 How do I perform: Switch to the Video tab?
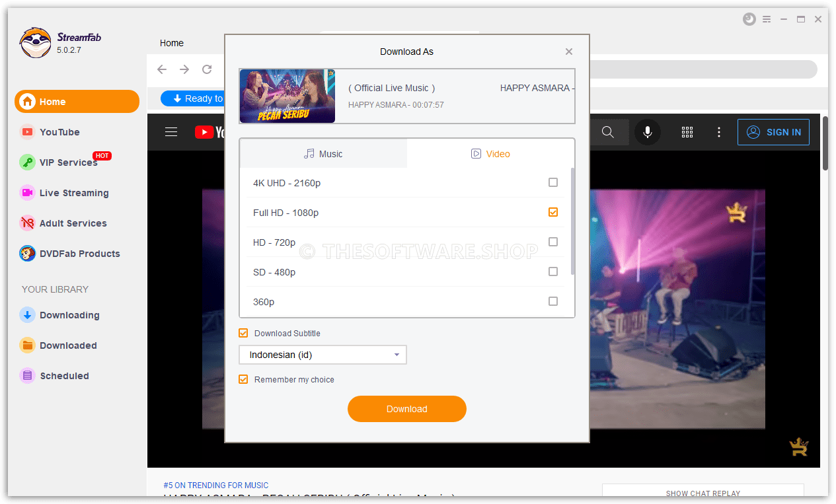pyautogui.click(x=490, y=154)
